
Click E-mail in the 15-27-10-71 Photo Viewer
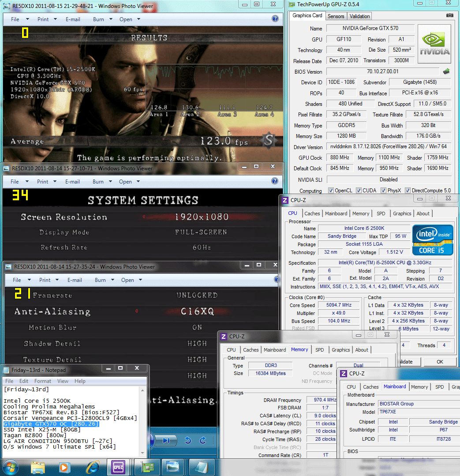[72, 182]
